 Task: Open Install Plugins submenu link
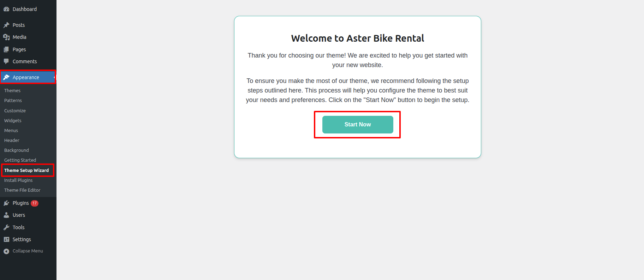18,180
